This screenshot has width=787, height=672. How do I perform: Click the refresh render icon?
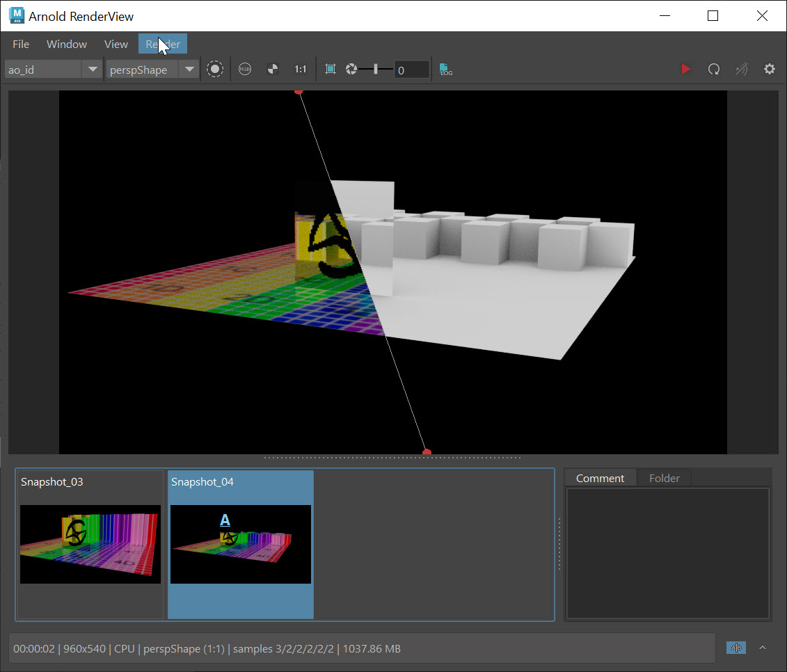click(x=713, y=69)
